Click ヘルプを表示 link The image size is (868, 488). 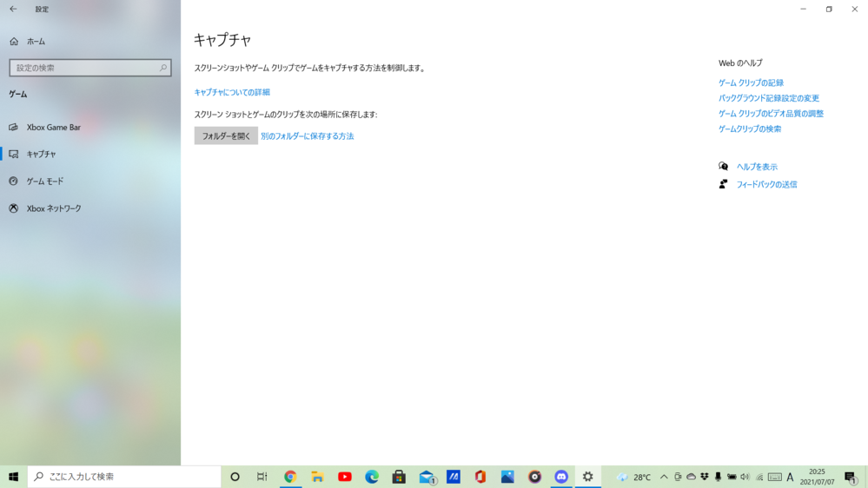pos(757,167)
